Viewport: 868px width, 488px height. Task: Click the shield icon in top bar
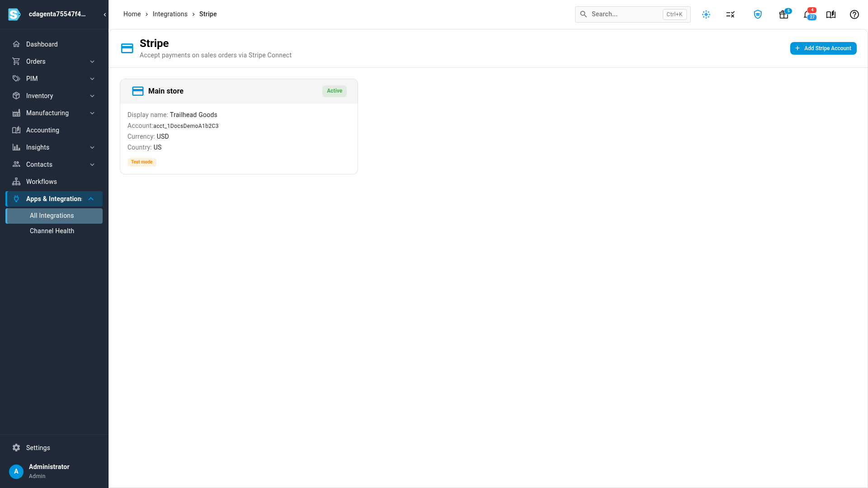758,14
